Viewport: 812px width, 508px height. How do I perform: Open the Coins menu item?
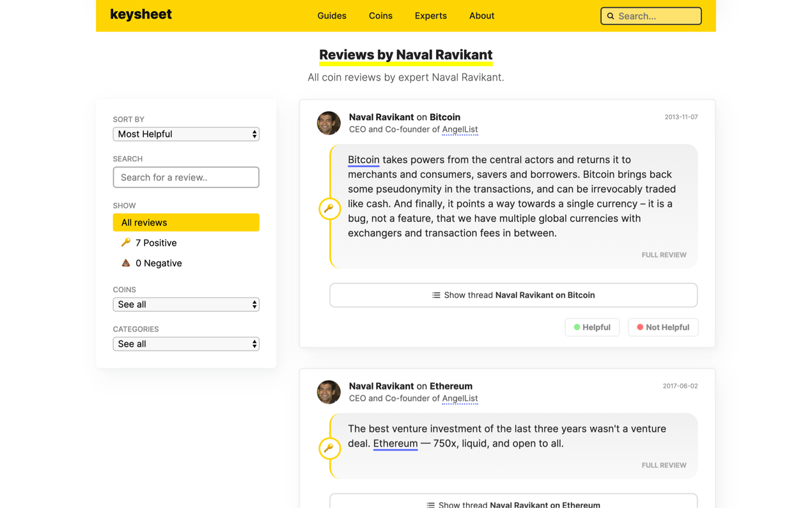pos(380,15)
